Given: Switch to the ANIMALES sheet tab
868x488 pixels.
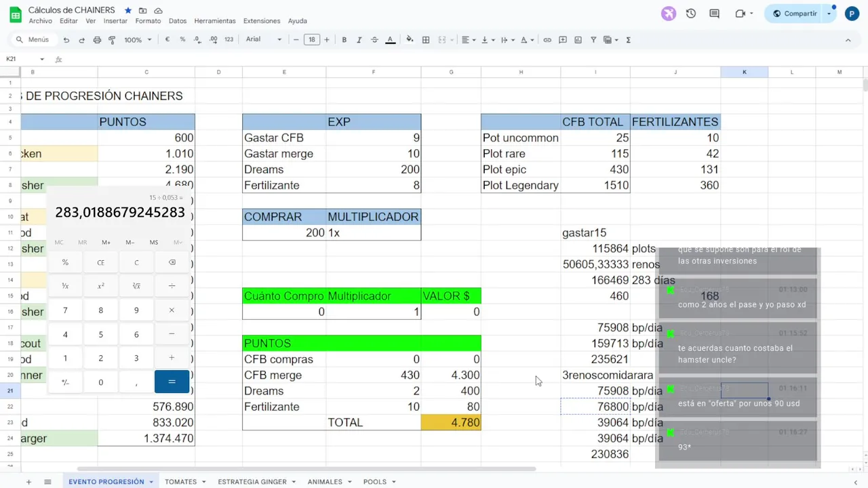Looking at the screenshot, I should click(329, 482).
